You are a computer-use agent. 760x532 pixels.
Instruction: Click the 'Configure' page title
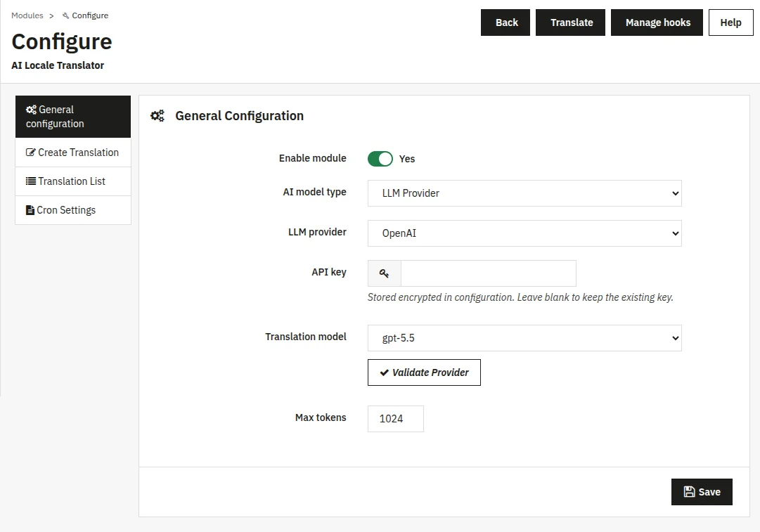point(62,41)
